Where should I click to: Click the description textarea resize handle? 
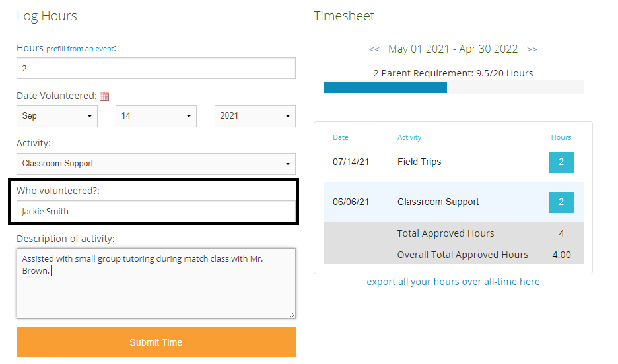(292, 315)
